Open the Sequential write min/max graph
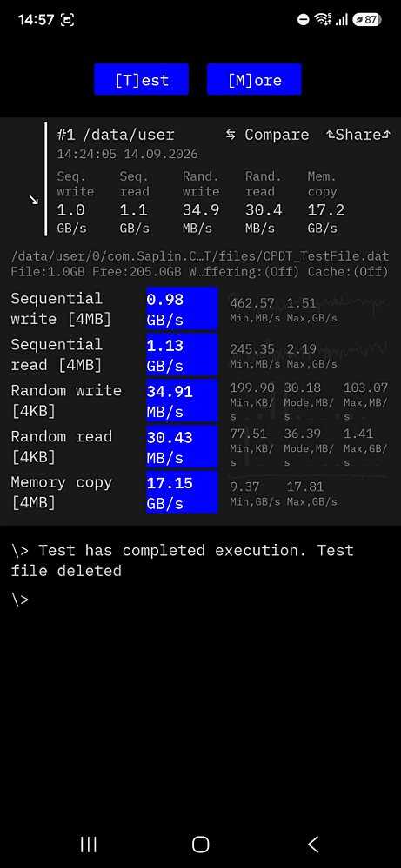401x868 pixels. coord(309,309)
